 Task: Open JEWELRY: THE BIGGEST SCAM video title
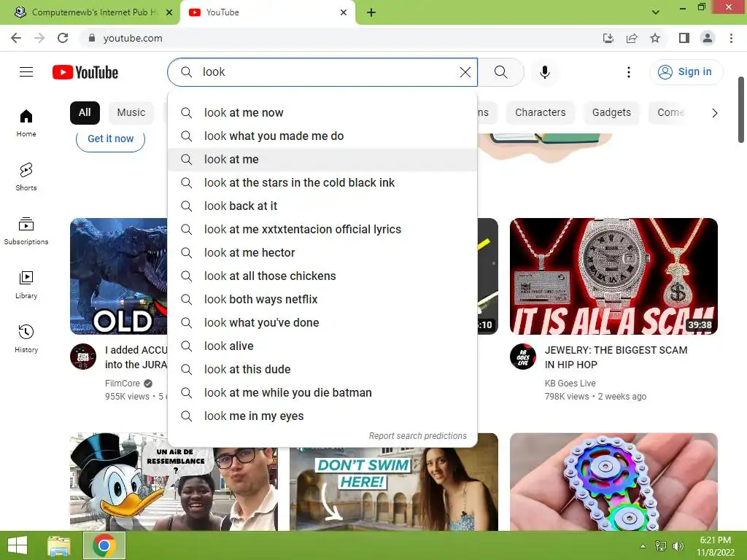616,357
